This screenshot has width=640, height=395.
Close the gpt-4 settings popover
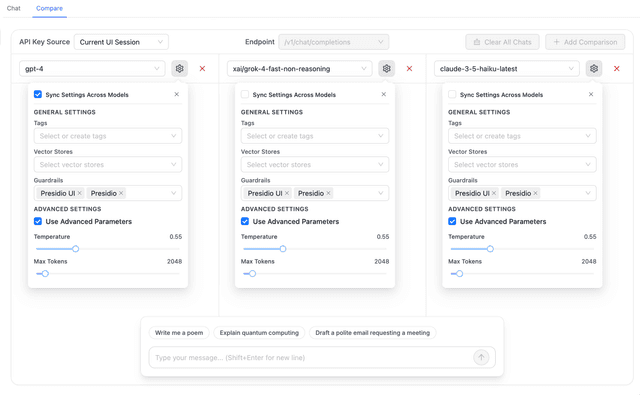pyautogui.click(x=177, y=94)
